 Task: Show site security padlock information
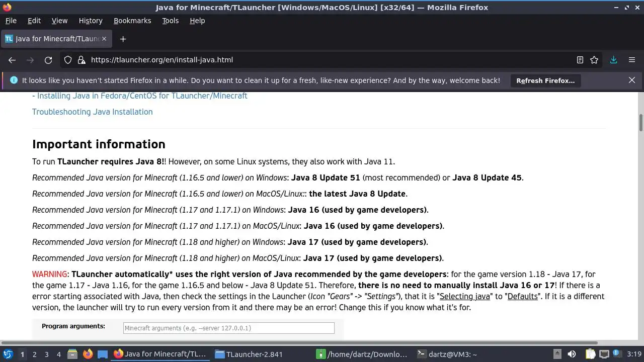[82, 60]
